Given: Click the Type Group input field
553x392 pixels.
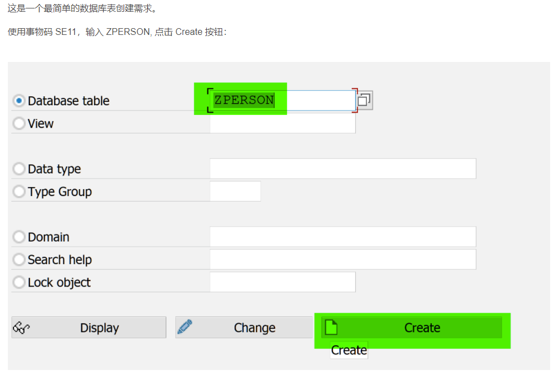Looking at the screenshot, I should (235, 191).
